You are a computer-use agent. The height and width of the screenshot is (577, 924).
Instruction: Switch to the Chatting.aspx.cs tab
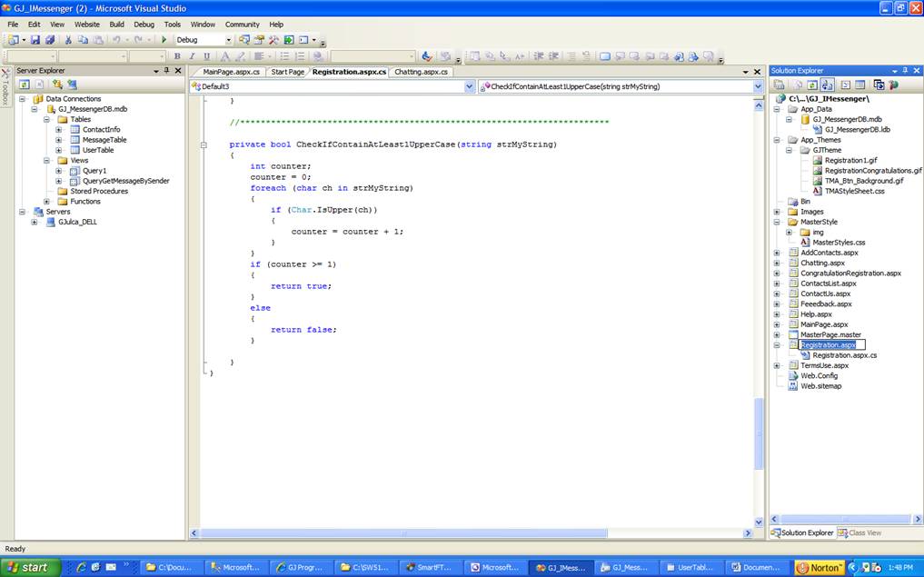[421, 72]
